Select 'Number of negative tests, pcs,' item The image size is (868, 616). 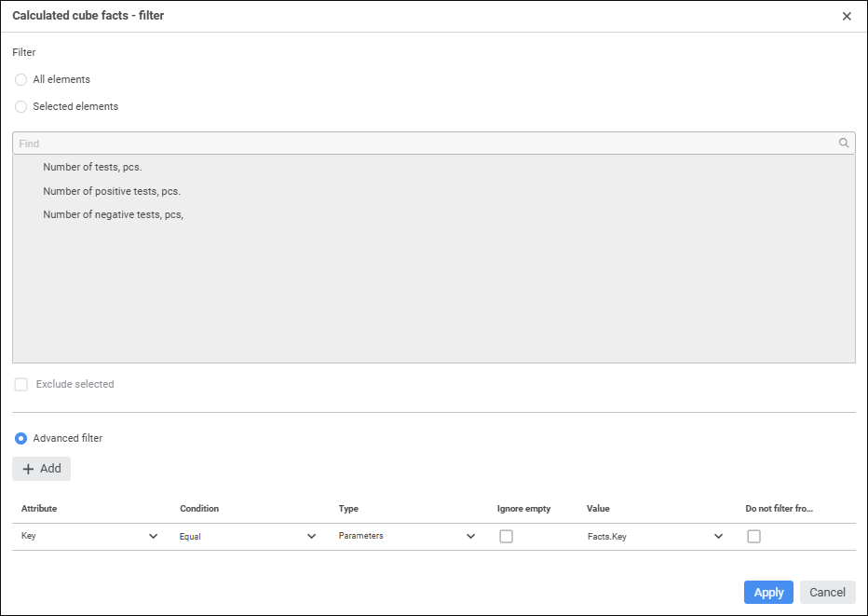tap(113, 214)
